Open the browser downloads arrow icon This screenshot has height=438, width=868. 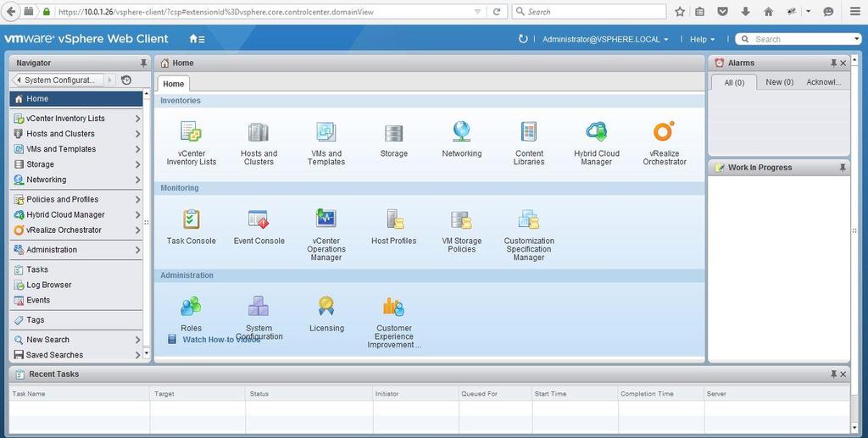pos(745,12)
